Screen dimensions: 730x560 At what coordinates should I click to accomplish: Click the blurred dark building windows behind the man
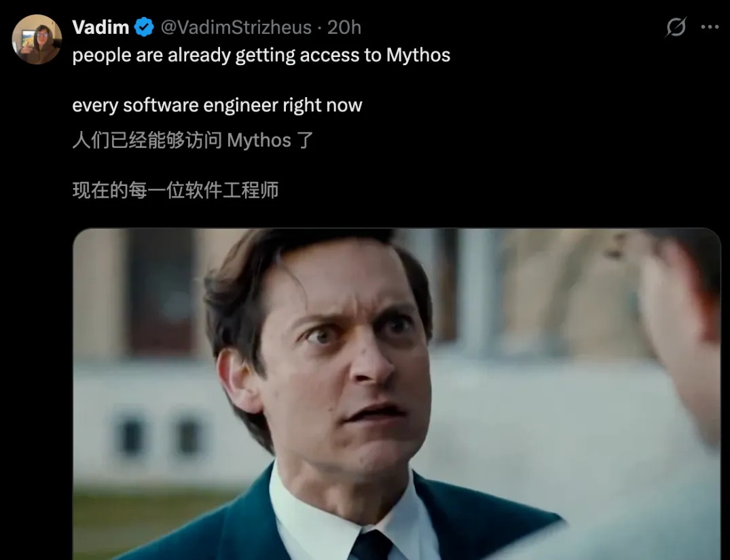[158, 435]
